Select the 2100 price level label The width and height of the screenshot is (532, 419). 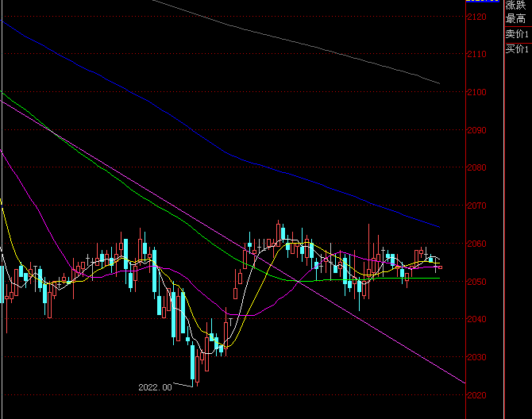click(476, 92)
